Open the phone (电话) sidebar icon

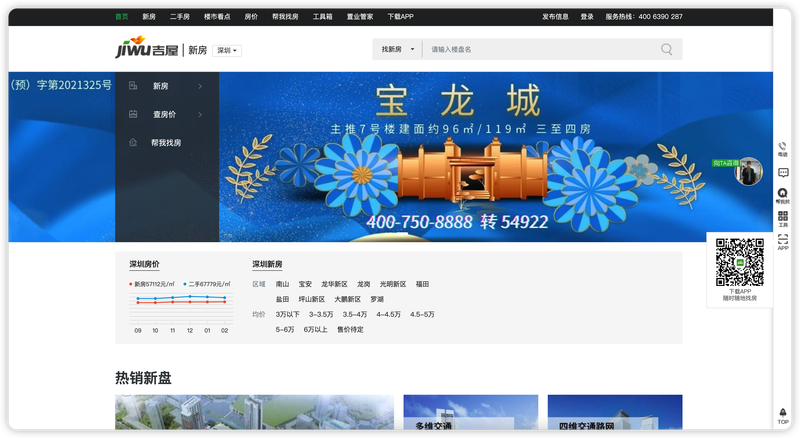(x=783, y=149)
